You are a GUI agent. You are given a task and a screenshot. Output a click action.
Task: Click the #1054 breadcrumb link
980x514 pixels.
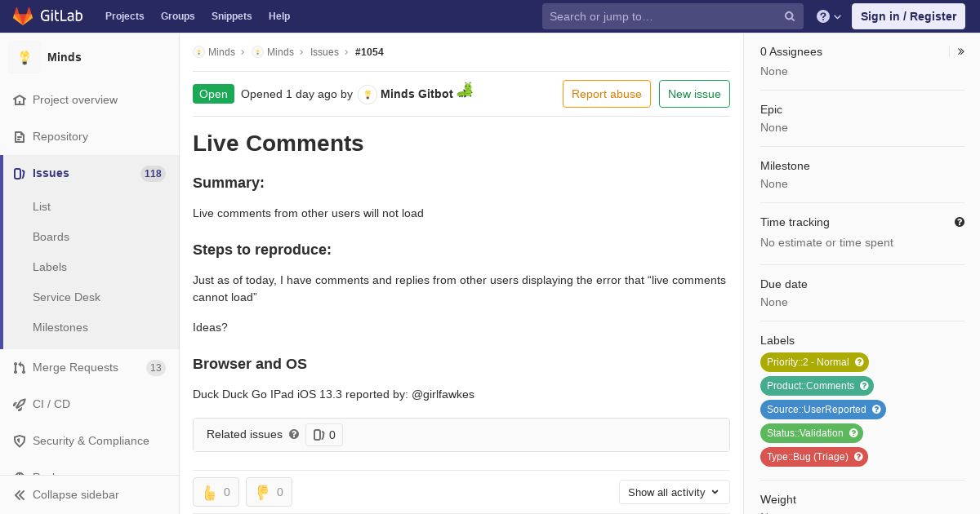coord(369,52)
